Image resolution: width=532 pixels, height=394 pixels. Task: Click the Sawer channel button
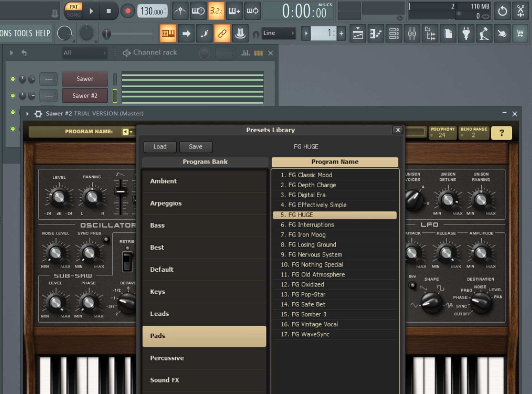[85, 79]
